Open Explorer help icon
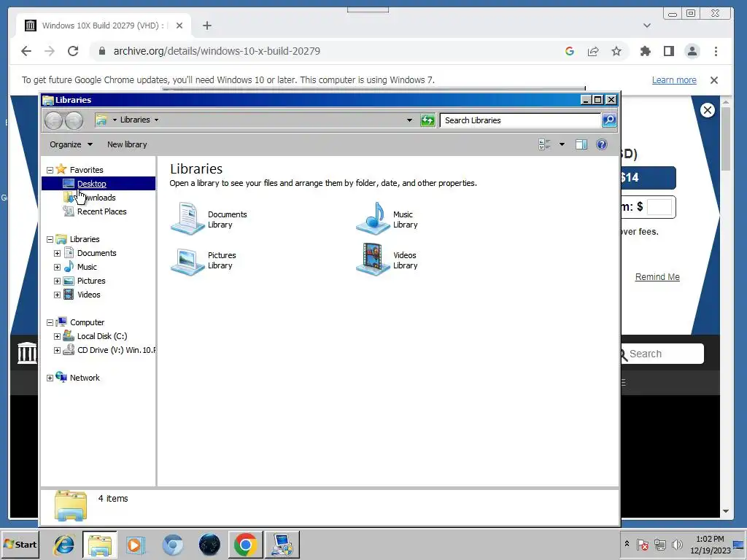The height and width of the screenshot is (560, 747). 602,144
